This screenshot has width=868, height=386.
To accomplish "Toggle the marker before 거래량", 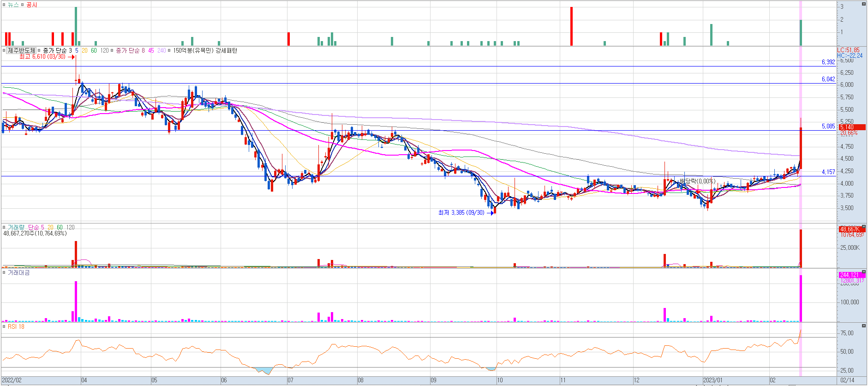I will [4, 227].
